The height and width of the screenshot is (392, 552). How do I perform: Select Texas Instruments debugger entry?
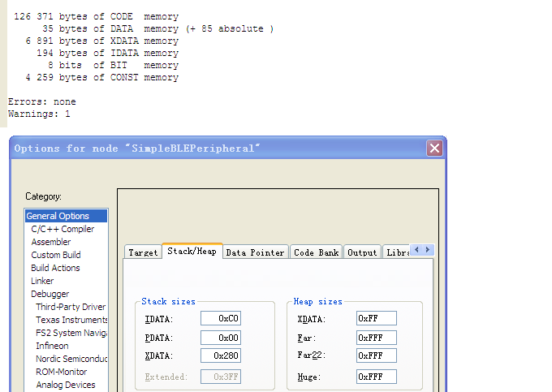tap(71, 320)
